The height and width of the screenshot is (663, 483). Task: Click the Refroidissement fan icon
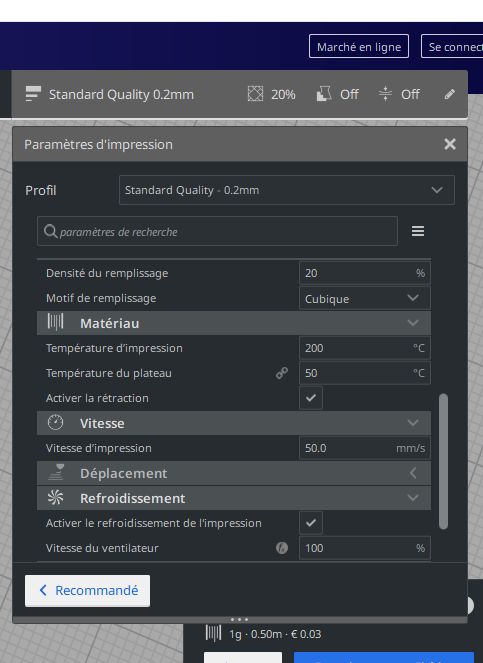[x=55, y=498]
